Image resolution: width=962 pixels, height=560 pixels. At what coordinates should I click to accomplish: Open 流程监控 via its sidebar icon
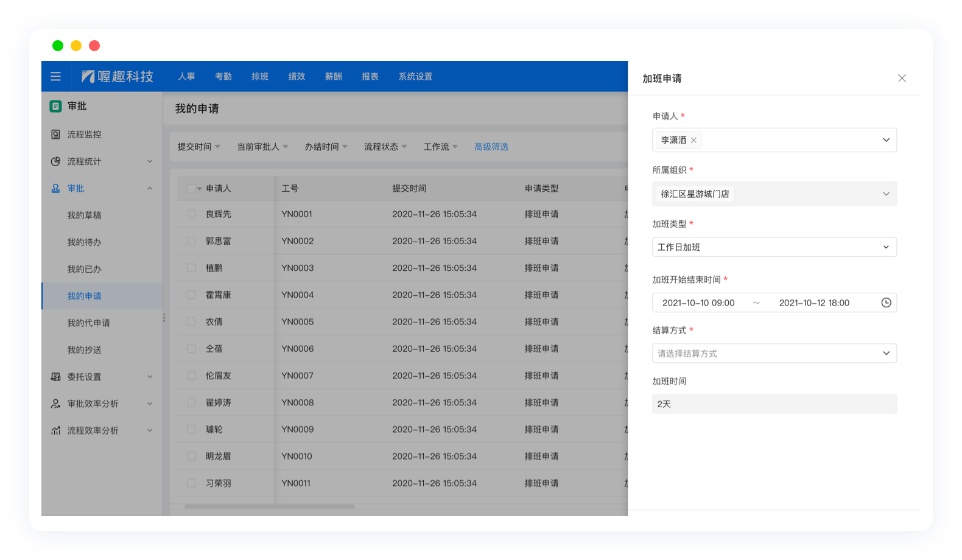55,135
